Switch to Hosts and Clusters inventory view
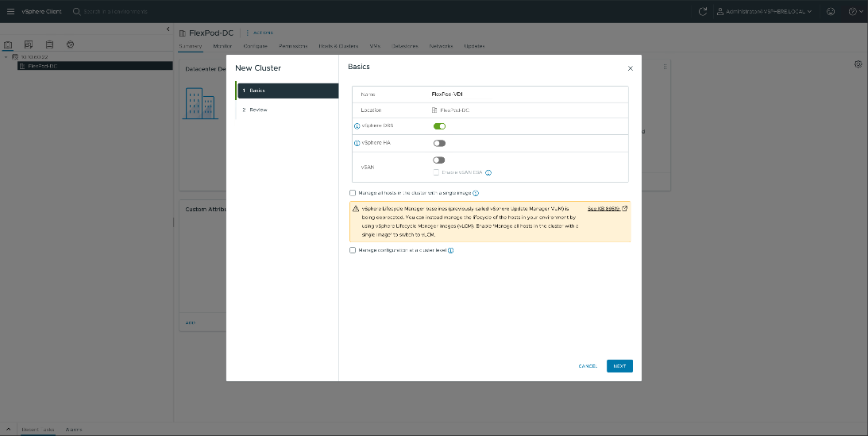 [8, 44]
